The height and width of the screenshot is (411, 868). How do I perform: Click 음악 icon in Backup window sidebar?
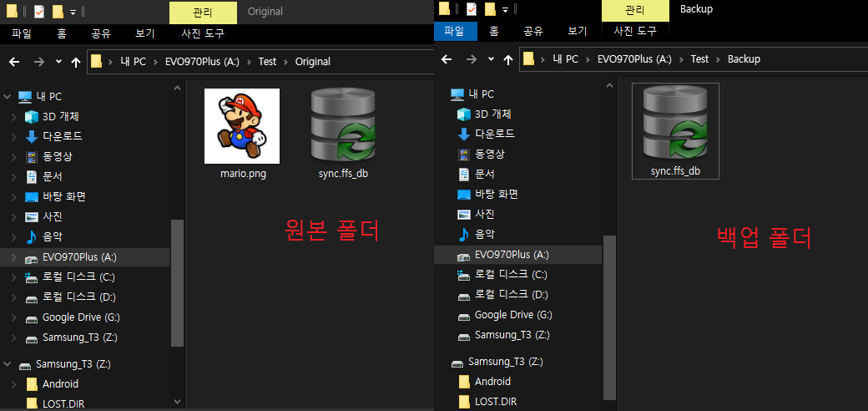464,234
